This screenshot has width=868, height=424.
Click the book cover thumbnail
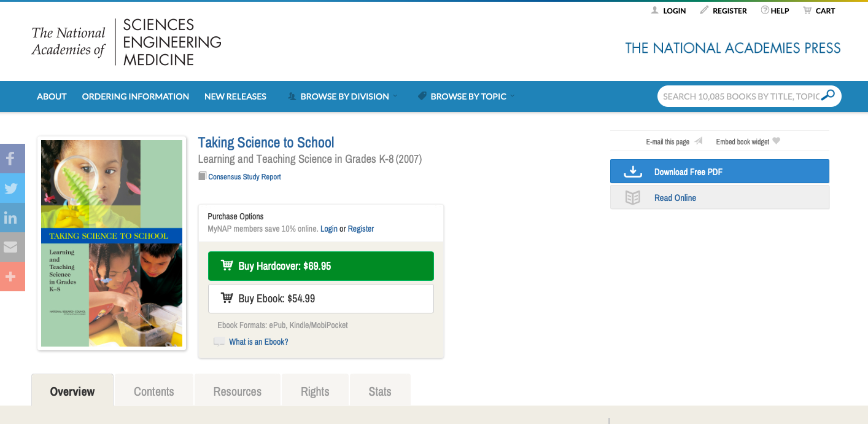112,243
